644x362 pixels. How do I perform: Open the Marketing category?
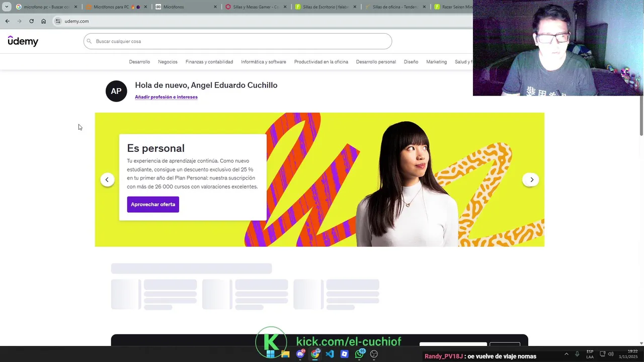(x=436, y=62)
